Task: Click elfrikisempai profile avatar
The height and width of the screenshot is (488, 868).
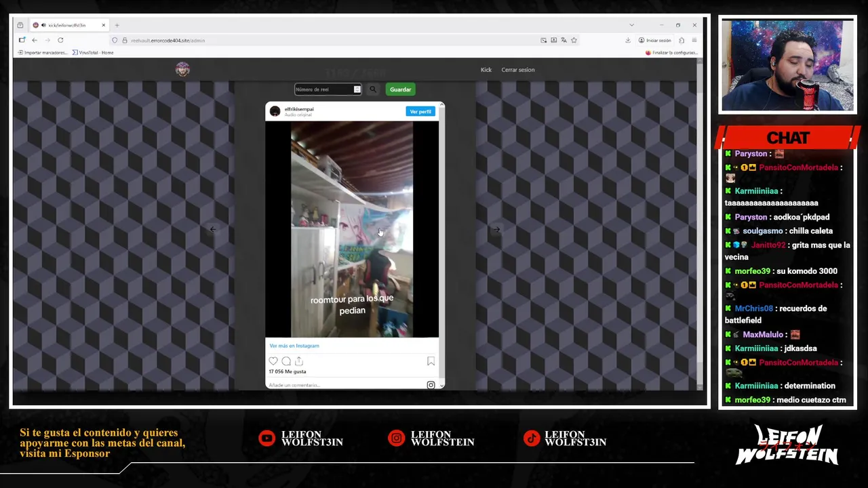Action: tap(275, 111)
